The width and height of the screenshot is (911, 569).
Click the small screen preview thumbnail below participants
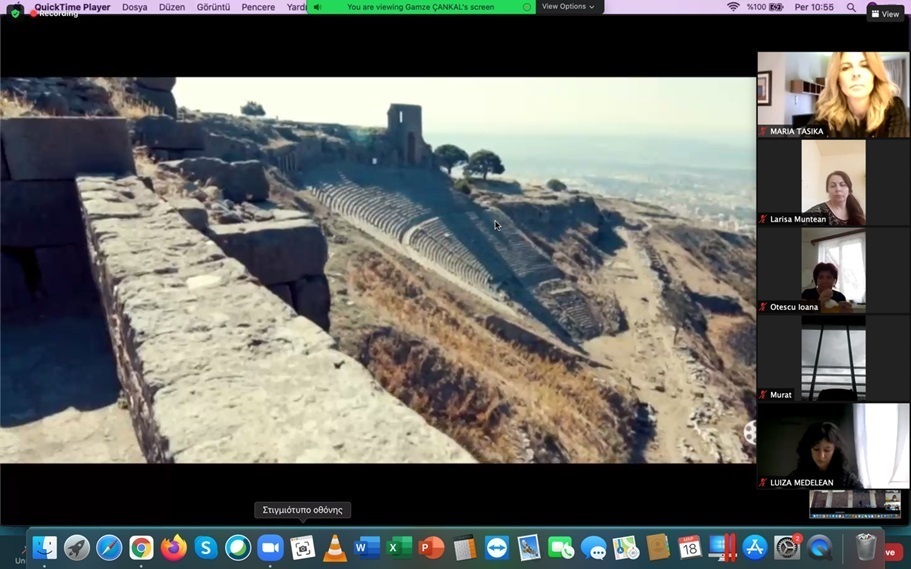pyautogui.click(x=855, y=504)
